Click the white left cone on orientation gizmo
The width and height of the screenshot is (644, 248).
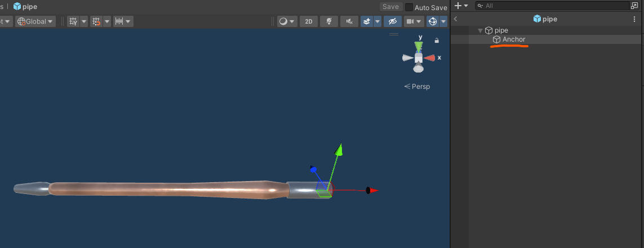pyautogui.click(x=407, y=58)
